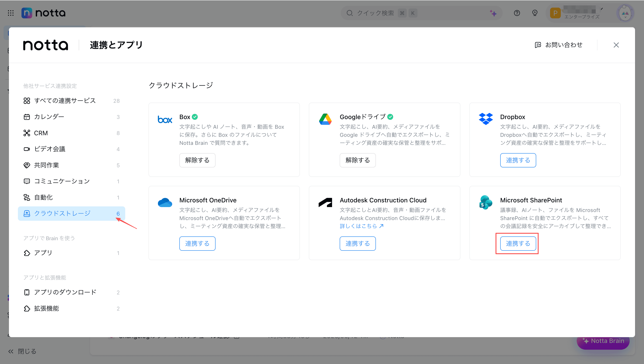Click the Google Drive logo icon
644x364 pixels.
pyautogui.click(x=325, y=119)
